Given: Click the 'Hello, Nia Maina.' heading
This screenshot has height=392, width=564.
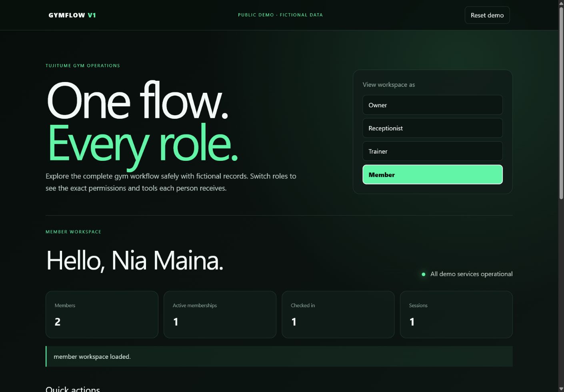Looking at the screenshot, I should (135, 260).
